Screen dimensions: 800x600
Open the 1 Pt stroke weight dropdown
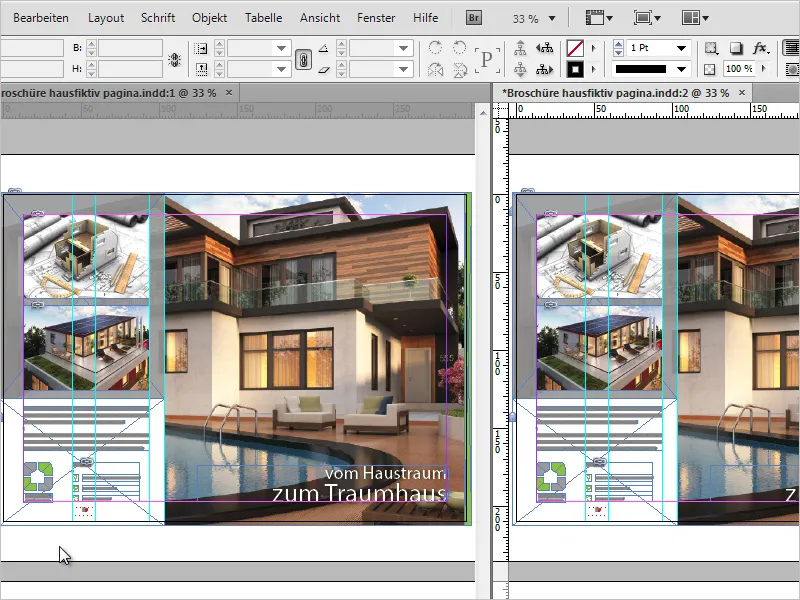681,48
